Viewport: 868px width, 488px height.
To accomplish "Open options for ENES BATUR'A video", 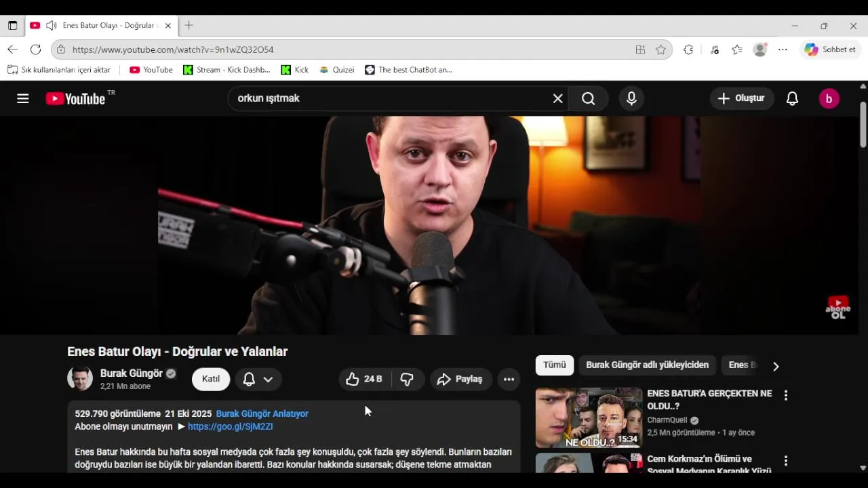I will click(786, 395).
